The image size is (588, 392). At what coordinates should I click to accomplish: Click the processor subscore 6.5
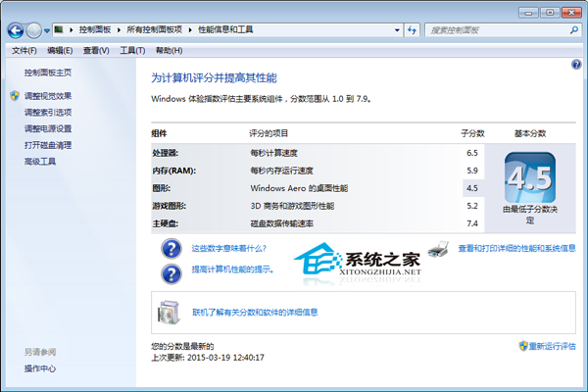point(472,153)
